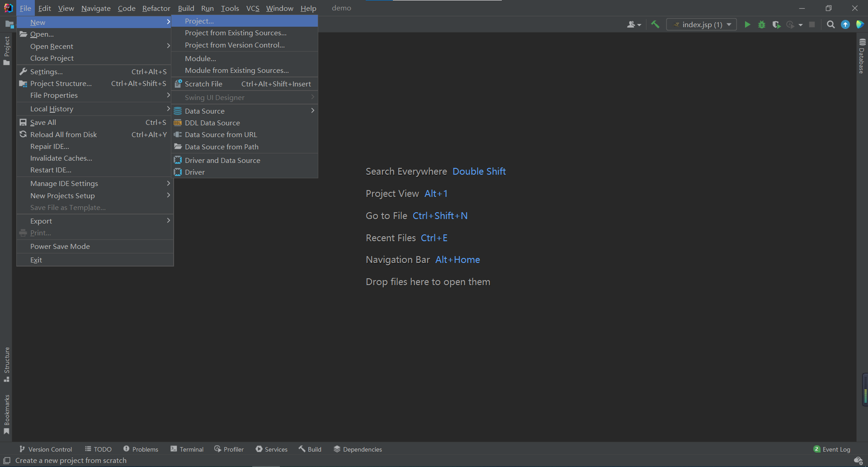This screenshot has width=868, height=467.
Task: Open the Structure tool window
Action: coord(6,364)
